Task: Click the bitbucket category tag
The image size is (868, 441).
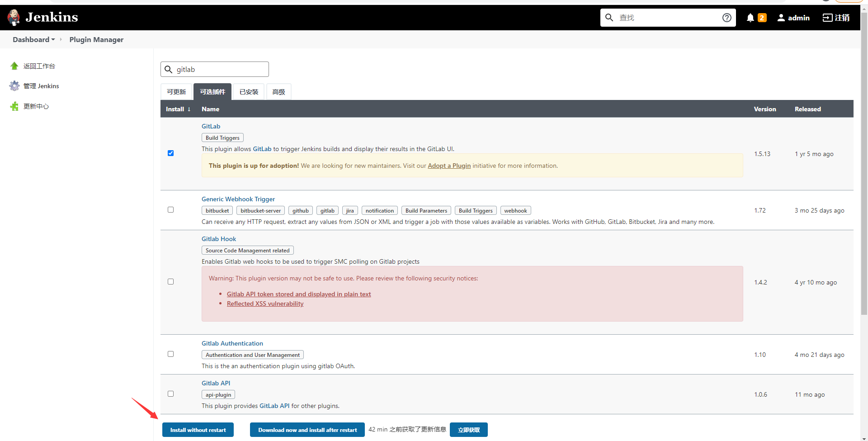Action: coord(217,211)
